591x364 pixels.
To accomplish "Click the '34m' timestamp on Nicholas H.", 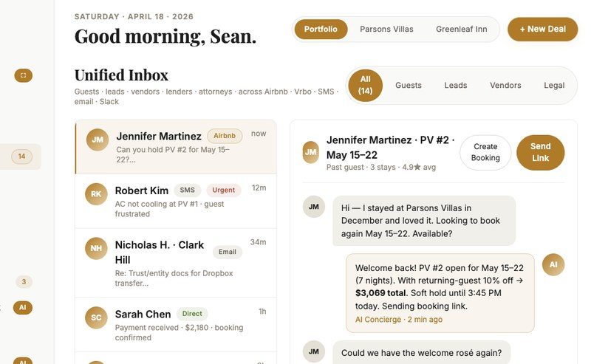I will click(x=258, y=242).
